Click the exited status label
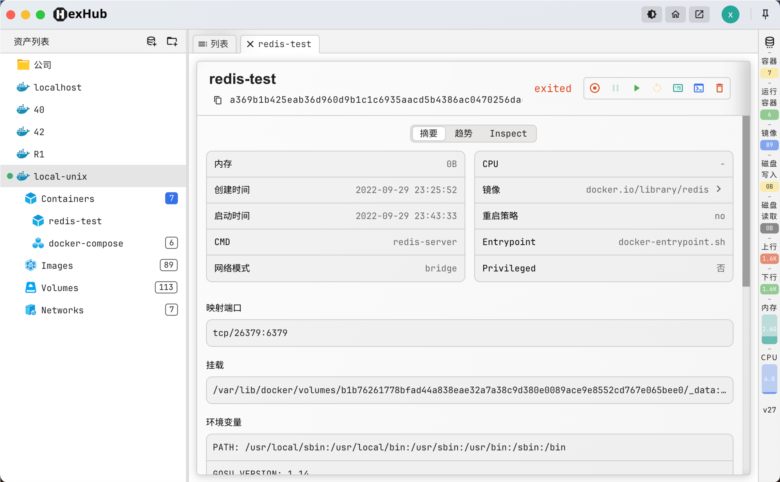 tap(553, 89)
